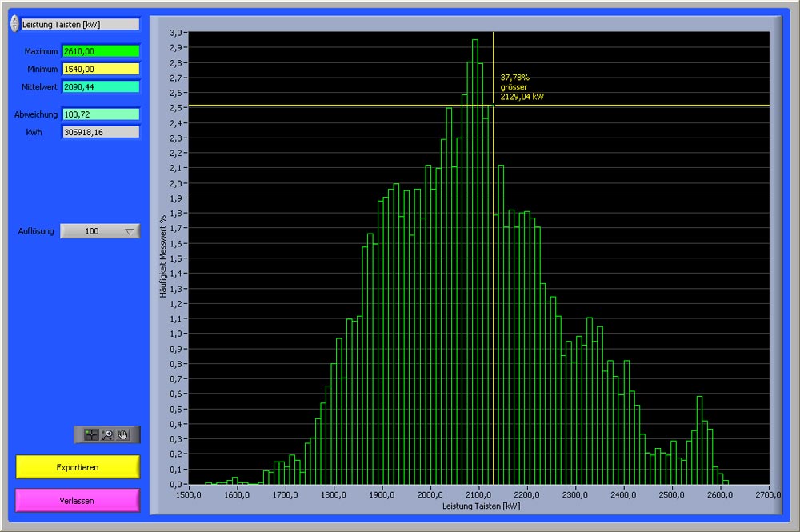Click the y-axis label 1,5
The height and width of the screenshot is (532, 800).
point(175,258)
